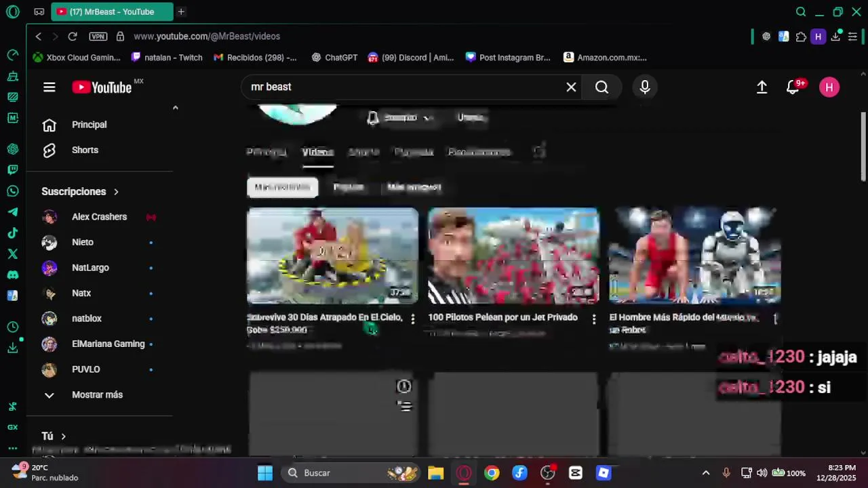868x488 pixels.
Task: Add to queue icon on loading thumbnail
Action: [x=404, y=407]
